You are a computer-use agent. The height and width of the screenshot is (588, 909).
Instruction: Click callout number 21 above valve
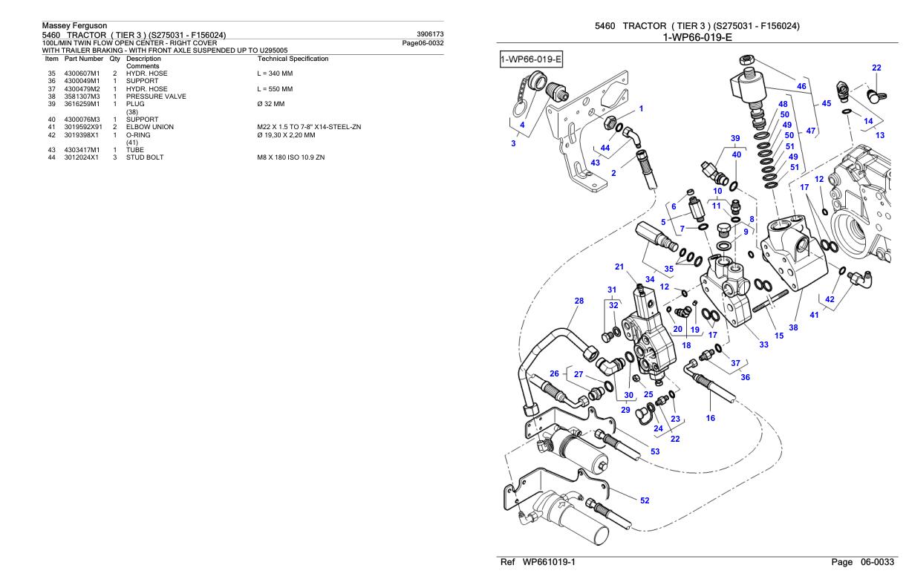[x=619, y=267]
